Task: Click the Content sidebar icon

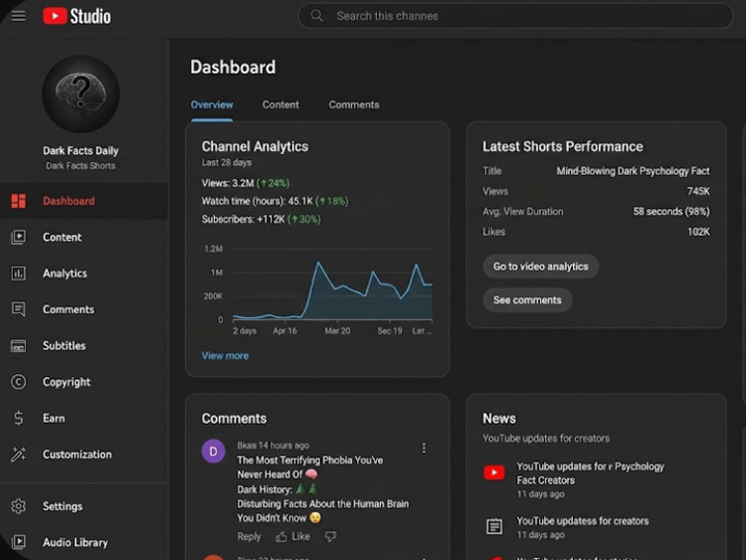Action: (19, 237)
